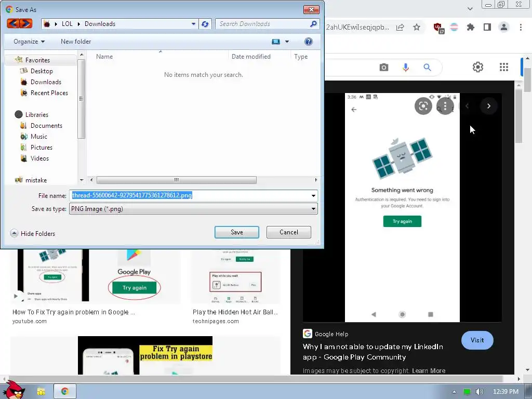Screen dimensions: 532x399
Task: Open Chrome three-dot menu
Action: [x=521, y=27]
